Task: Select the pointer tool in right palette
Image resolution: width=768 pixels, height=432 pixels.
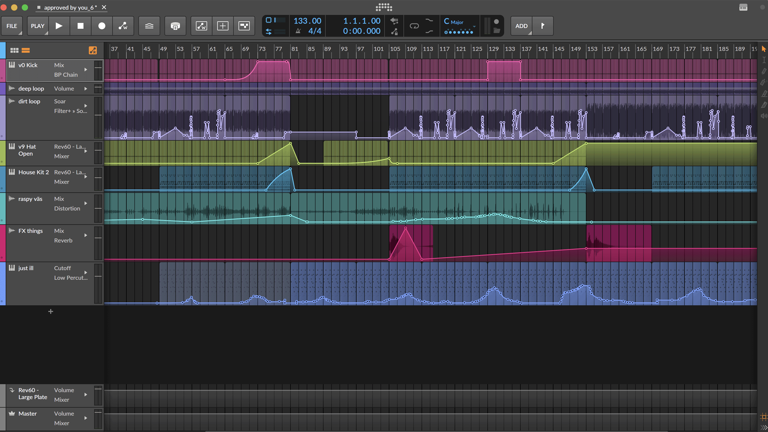Action: [x=764, y=49]
